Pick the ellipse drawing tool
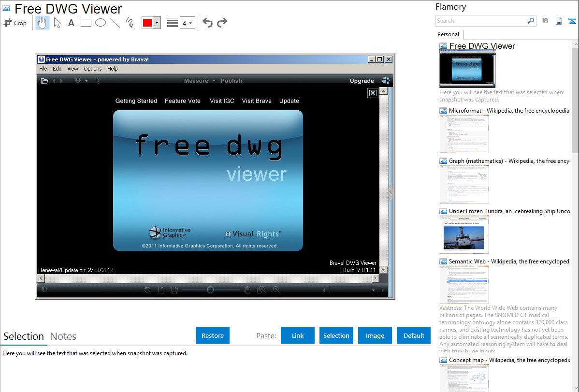 point(101,23)
